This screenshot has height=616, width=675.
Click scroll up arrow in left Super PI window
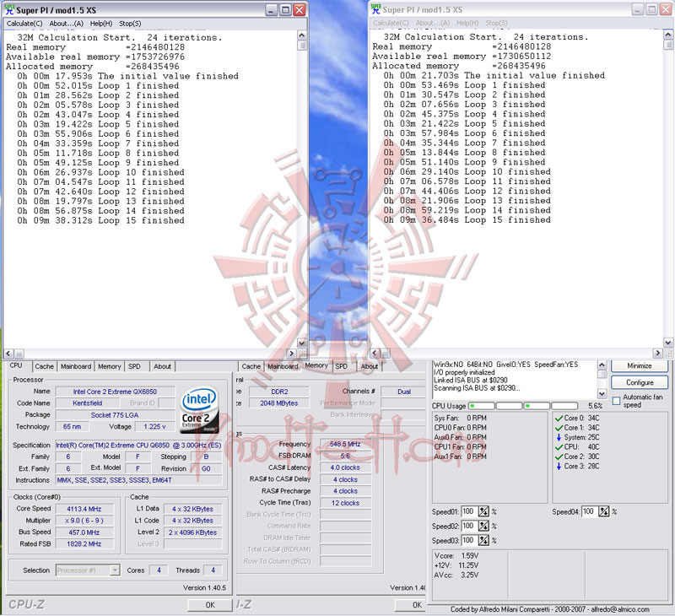302,35
